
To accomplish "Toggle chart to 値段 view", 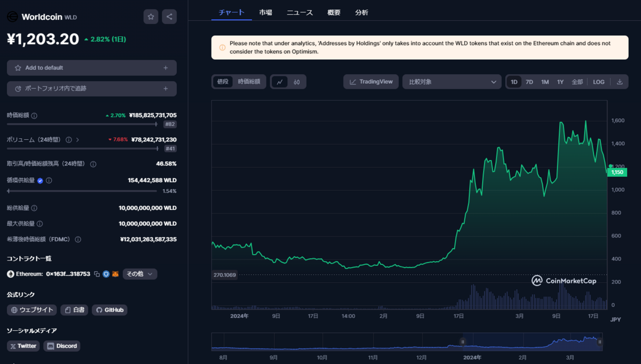I will (x=223, y=82).
